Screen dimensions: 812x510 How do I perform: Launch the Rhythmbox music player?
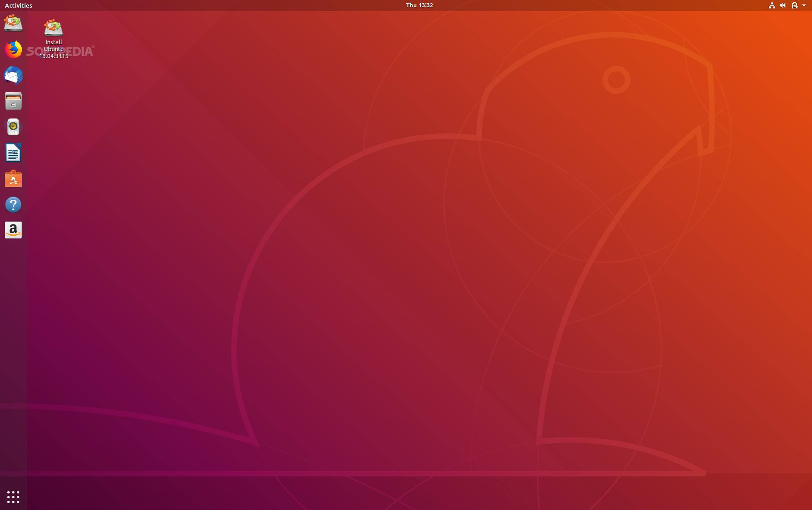coord(13,127)
